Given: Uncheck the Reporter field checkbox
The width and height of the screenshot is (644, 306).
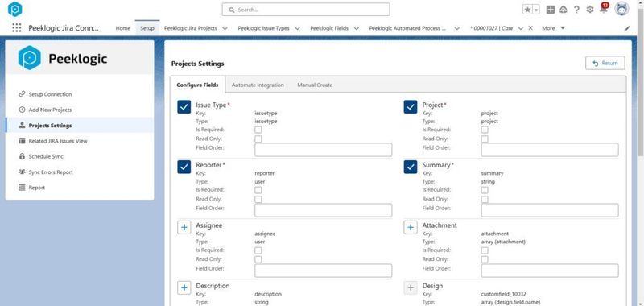Looking at the screenshot, I should [x=184, y=167].
